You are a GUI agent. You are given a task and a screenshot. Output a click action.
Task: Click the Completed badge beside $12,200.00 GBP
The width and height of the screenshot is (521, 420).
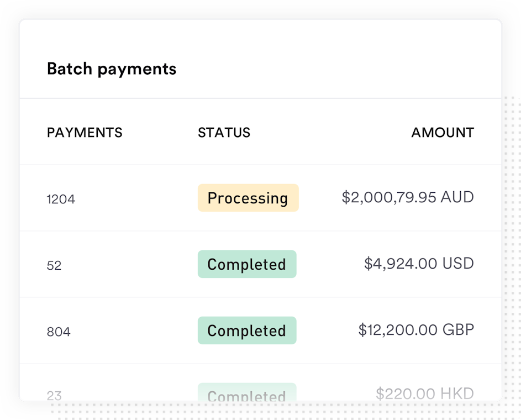click(x=247, y=330)
